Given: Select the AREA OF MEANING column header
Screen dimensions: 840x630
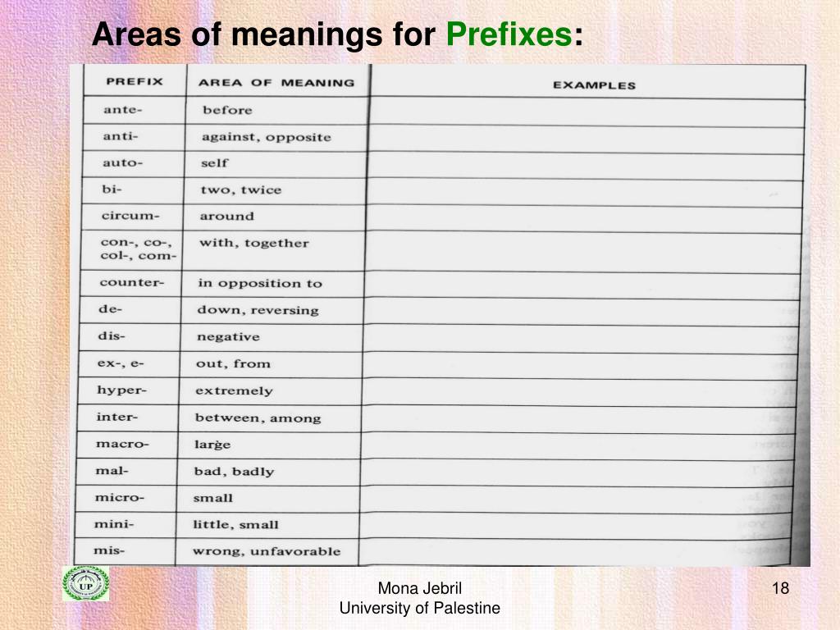Looking at the screenshot, I should (x=277, y=82).
